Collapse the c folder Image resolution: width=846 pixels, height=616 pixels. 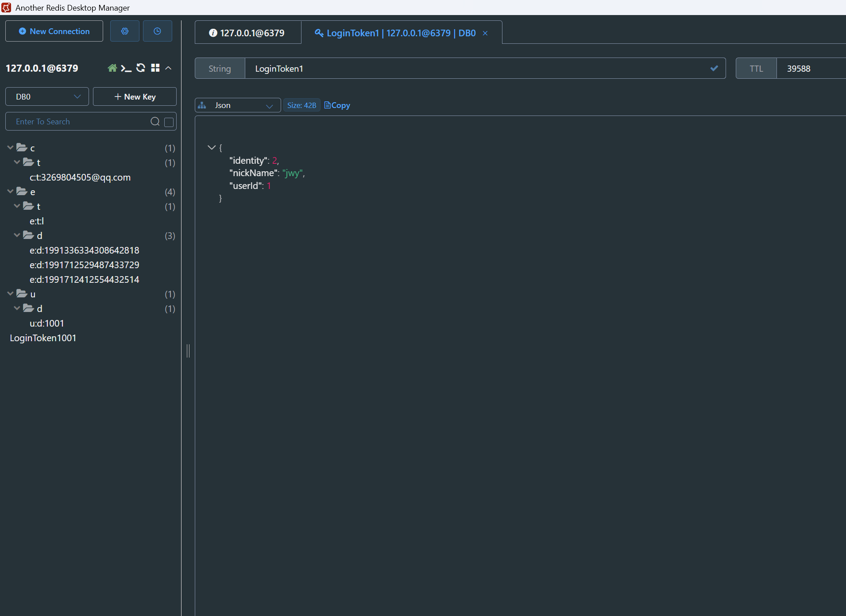click(10, 147)
